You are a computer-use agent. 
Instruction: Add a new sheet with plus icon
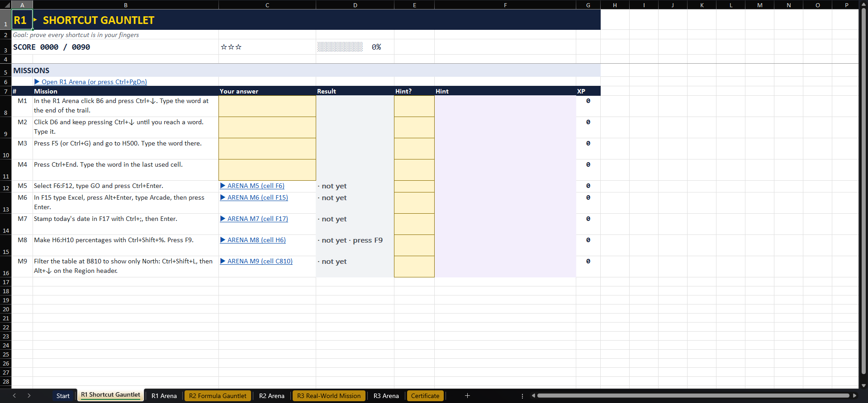click(x=467, y=396)
